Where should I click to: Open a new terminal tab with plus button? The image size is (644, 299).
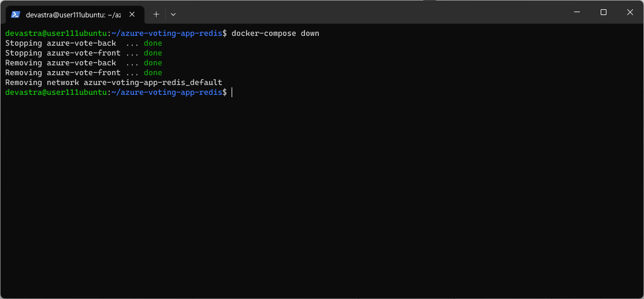tap(156, 14)
